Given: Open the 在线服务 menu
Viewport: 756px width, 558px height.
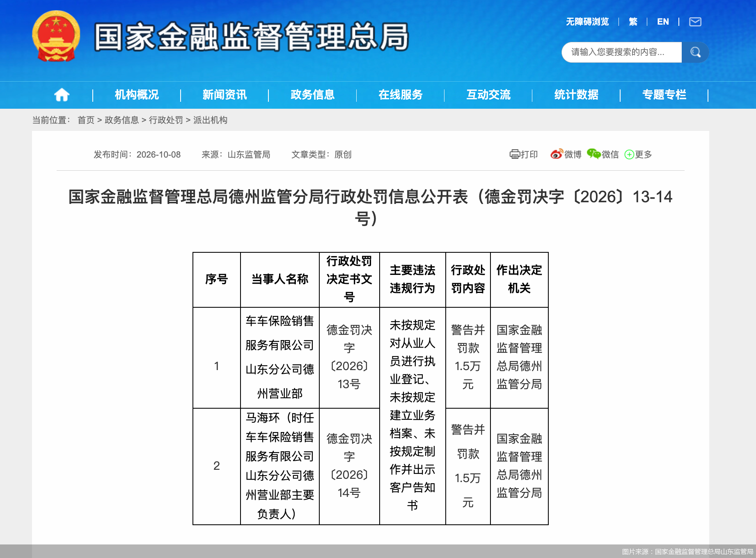Looking at the screenshot, I should [x=401, y=95].
